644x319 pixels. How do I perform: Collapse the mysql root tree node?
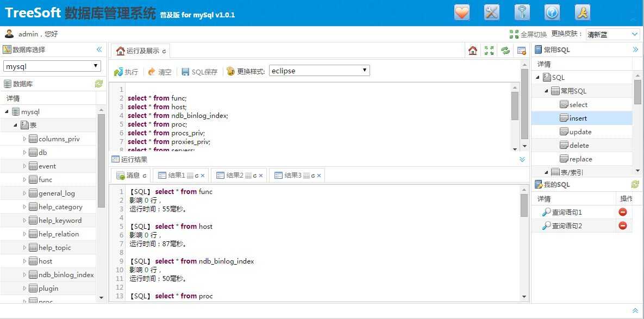click(7, 111)
